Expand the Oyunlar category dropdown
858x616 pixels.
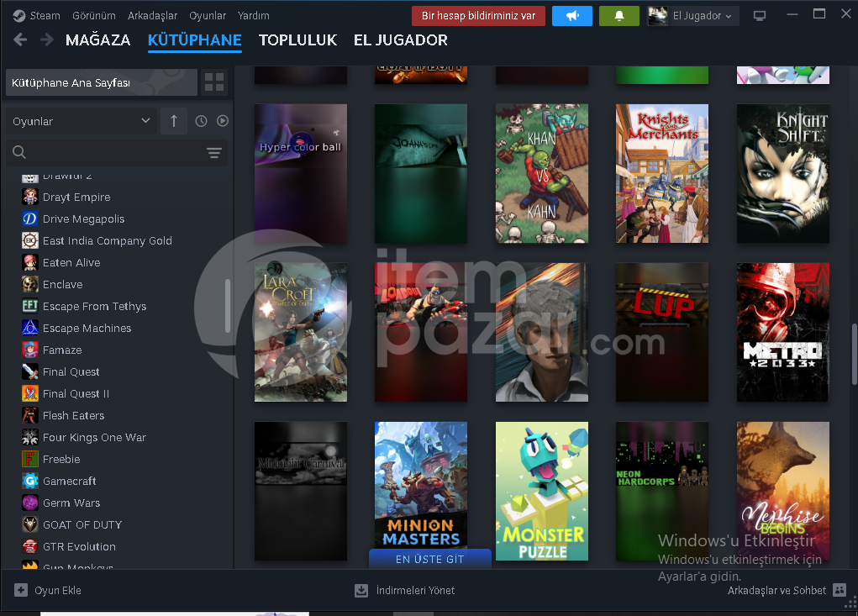82,121
